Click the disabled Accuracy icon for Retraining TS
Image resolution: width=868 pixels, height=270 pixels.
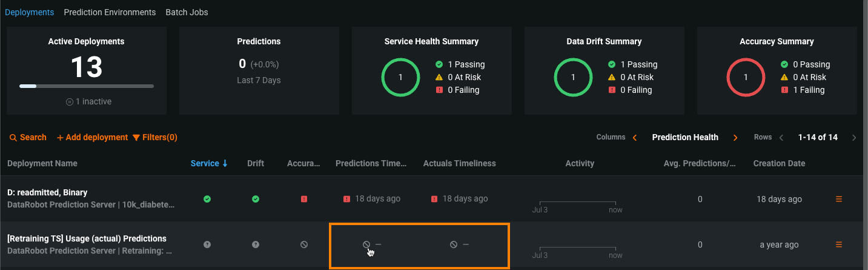point(304,245)
